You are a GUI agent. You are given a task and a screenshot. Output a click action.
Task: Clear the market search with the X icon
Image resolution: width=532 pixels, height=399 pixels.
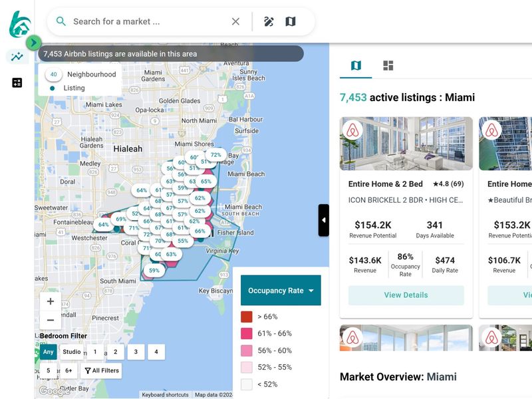point(235,21)
